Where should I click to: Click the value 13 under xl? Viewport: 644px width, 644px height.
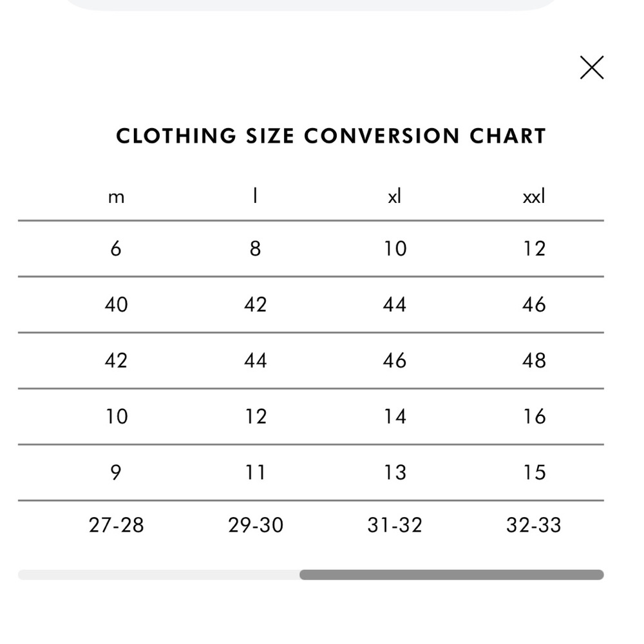click(395, 472)
